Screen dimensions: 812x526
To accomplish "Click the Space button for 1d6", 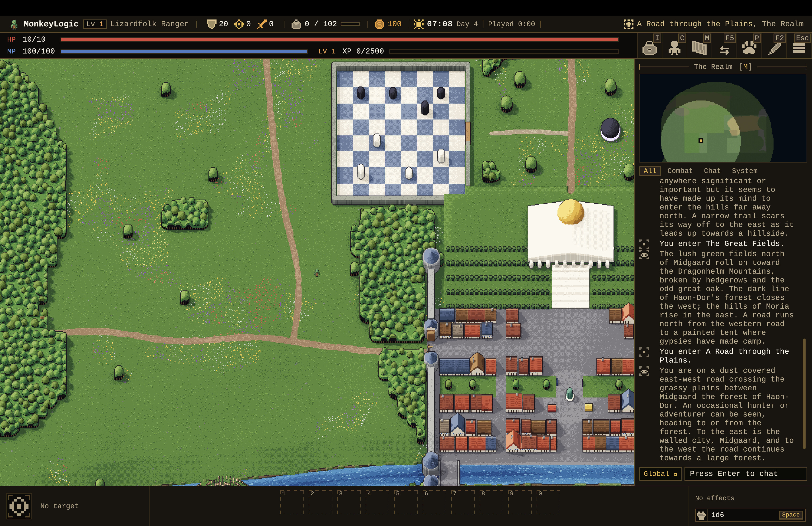I will [790, 515].
